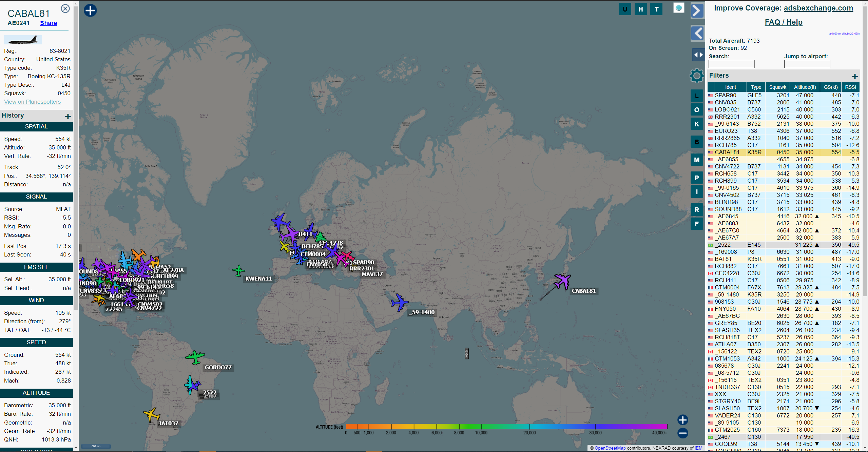Select GREY85 row in aircraft table

coord(783,323)
